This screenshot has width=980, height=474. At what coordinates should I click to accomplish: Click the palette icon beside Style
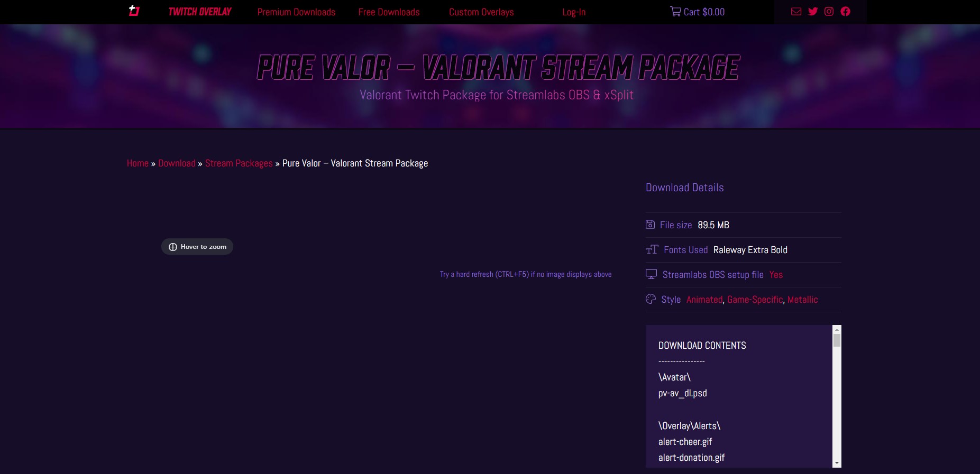coord(651,299)
